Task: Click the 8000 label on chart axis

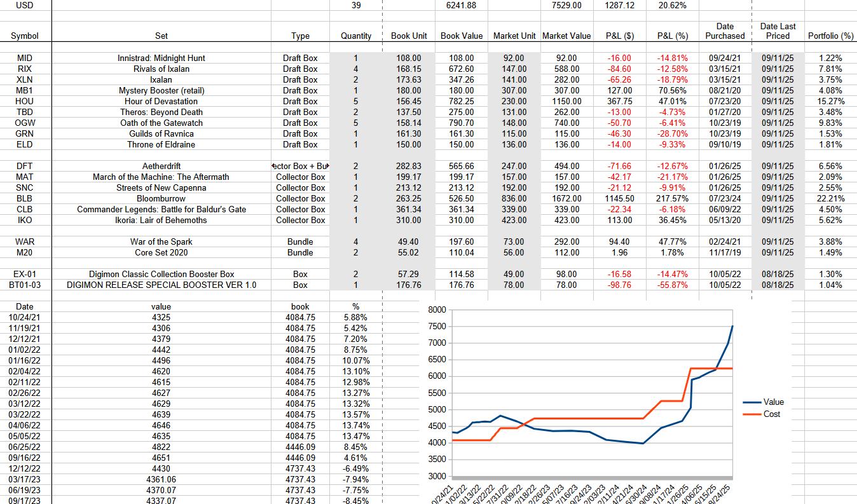Action: (x=439, y=310)
